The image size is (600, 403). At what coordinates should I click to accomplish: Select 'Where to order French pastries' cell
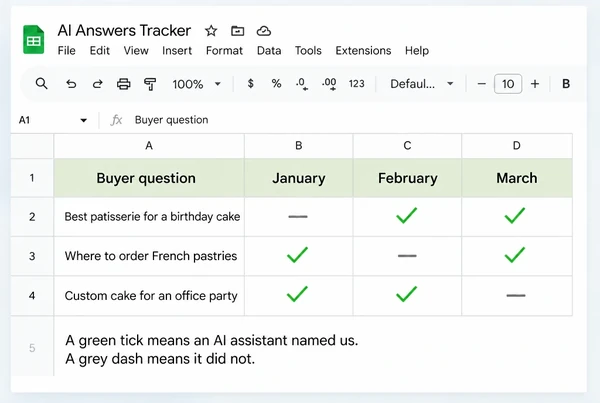click(149, 256)
